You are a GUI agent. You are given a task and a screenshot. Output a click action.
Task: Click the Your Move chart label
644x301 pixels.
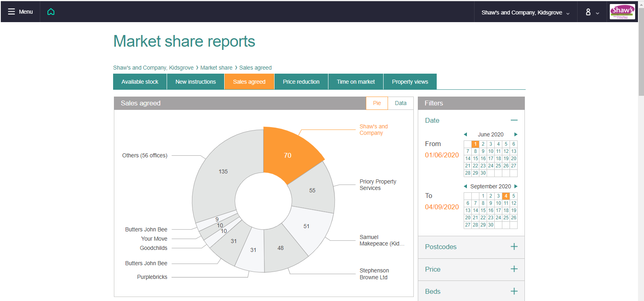[154, 239]
